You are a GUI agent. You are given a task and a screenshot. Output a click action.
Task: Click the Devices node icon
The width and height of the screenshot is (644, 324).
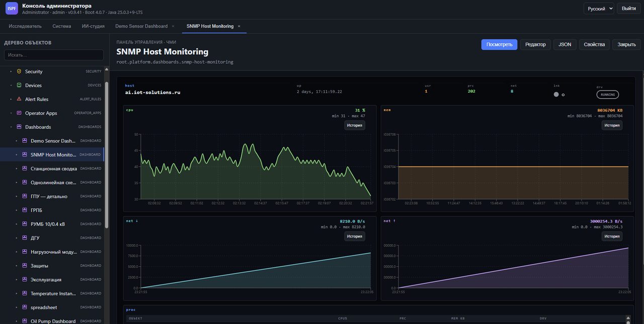tap(19, 85)
